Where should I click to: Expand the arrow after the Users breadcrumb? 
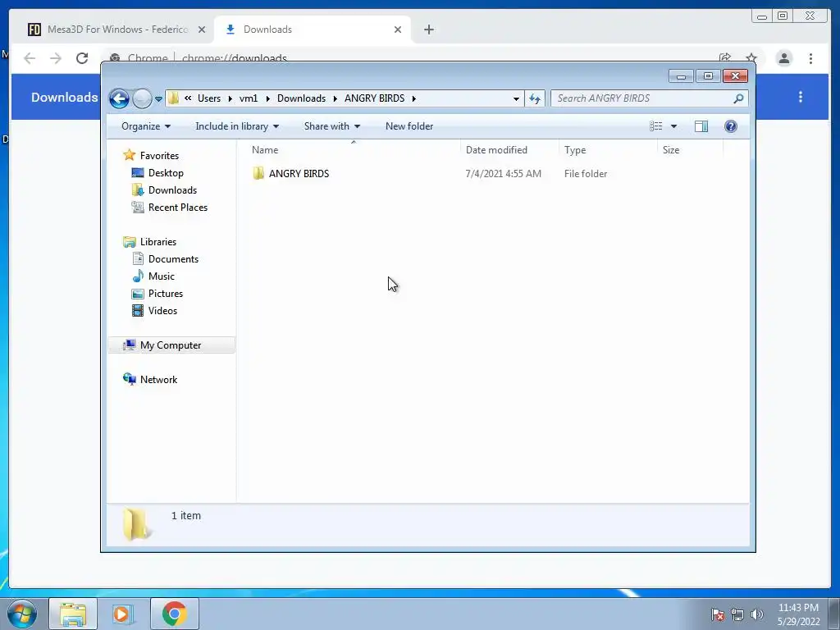point(231,98)
